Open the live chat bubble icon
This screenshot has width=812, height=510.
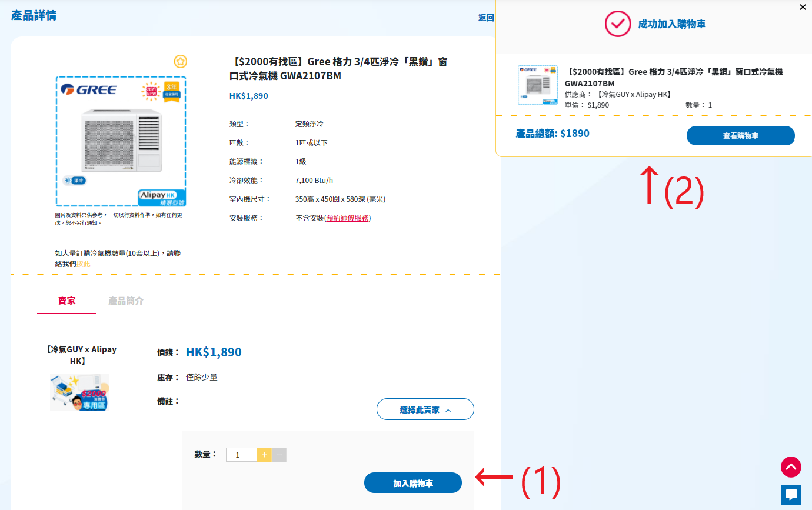[791, 495]
